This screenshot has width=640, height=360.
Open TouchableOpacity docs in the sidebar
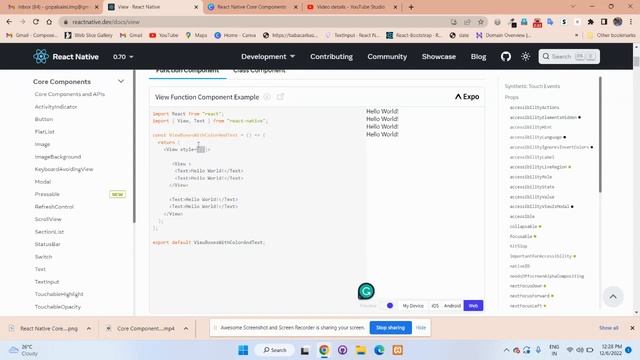click(58, 307)
